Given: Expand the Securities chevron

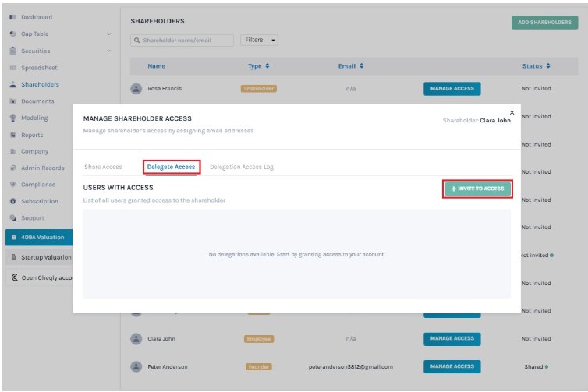Looking at the screenshot, I should pos(108,51).
